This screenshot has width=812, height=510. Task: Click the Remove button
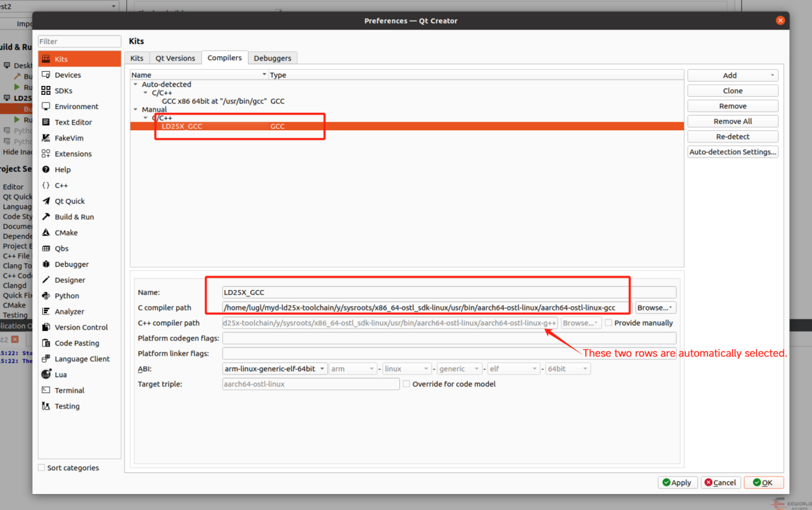733,106
